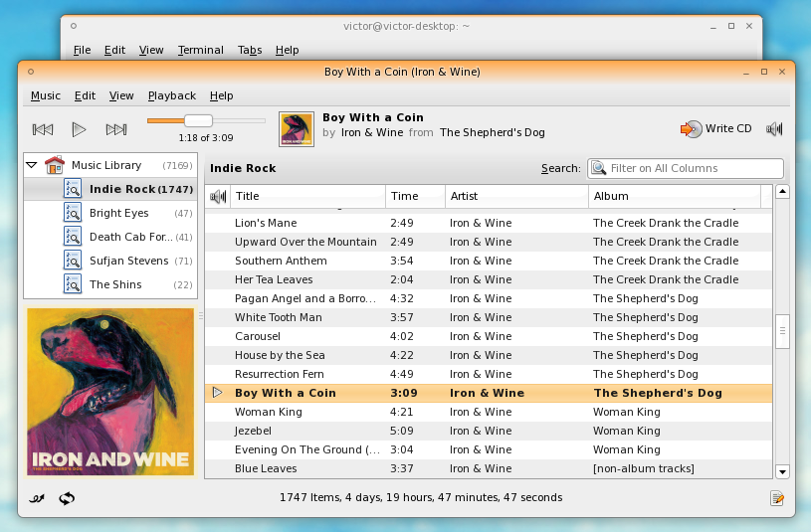811x532 pixels.
Task: Click the search magnifier icon in filter box
Action: point(598,168)
